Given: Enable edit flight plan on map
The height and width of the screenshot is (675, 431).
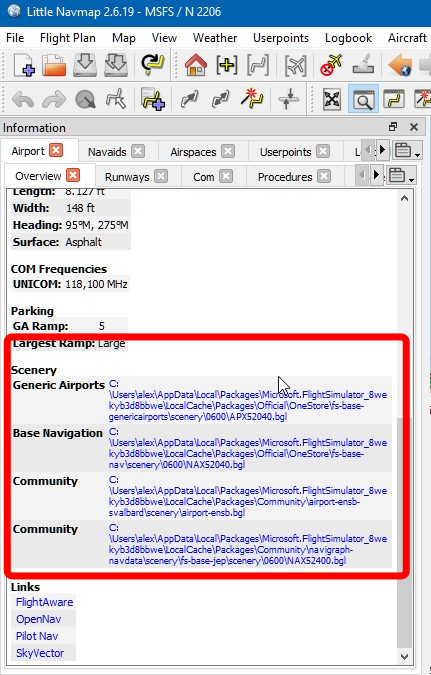Looking at the screenshot, I should [116, 99].
